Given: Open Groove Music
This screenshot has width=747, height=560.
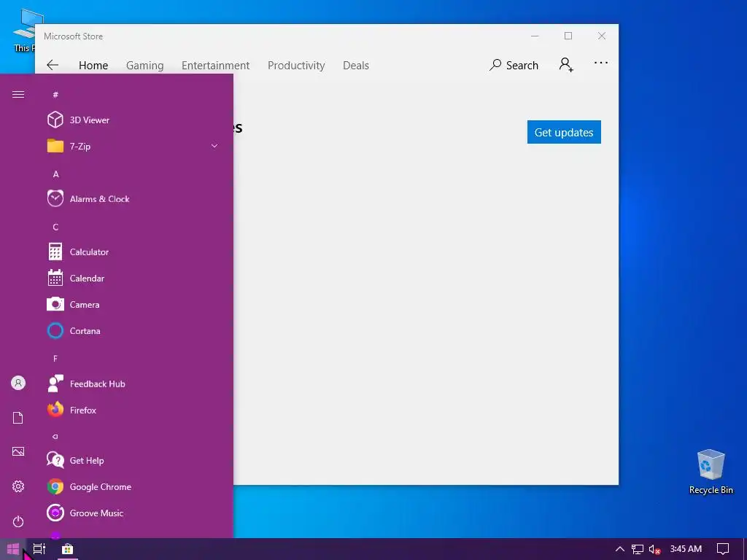Looking at the screenshot, I should (133, 513).
